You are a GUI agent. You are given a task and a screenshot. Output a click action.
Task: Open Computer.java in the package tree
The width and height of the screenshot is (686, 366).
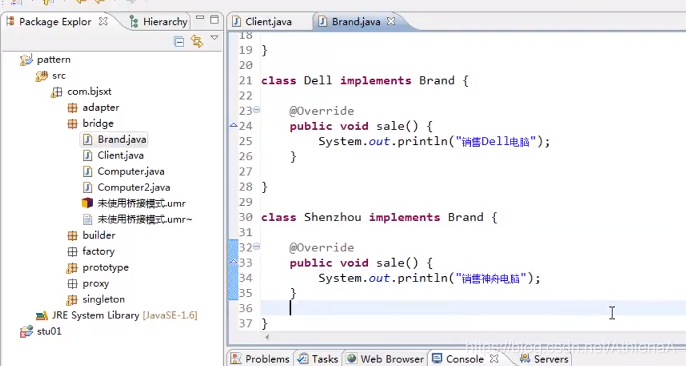[131, 171]
